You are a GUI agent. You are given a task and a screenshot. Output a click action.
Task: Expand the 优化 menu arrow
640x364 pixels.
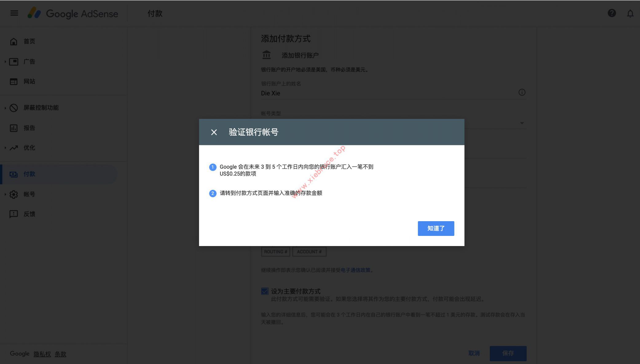(5, 148)
